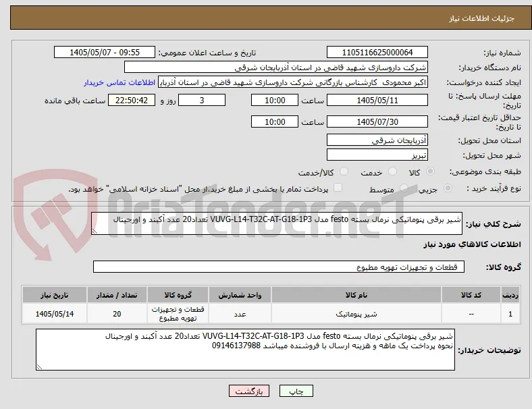Click ردیف column header

[x=510, y=295]
